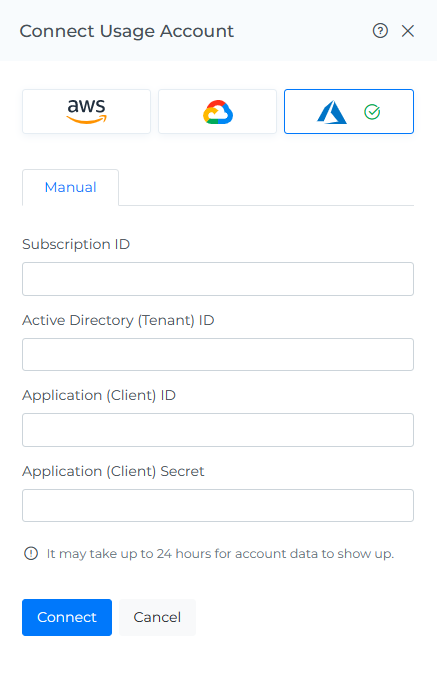Focus the Subscription ID field
This screenshot has height=681, width=437.
218,279
